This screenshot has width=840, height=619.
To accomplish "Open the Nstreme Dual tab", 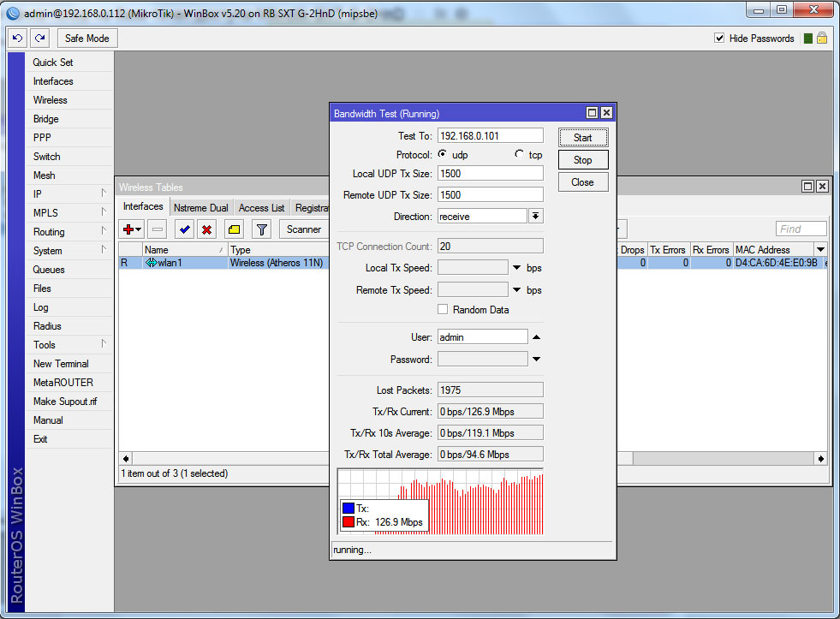I will (200, 208).
